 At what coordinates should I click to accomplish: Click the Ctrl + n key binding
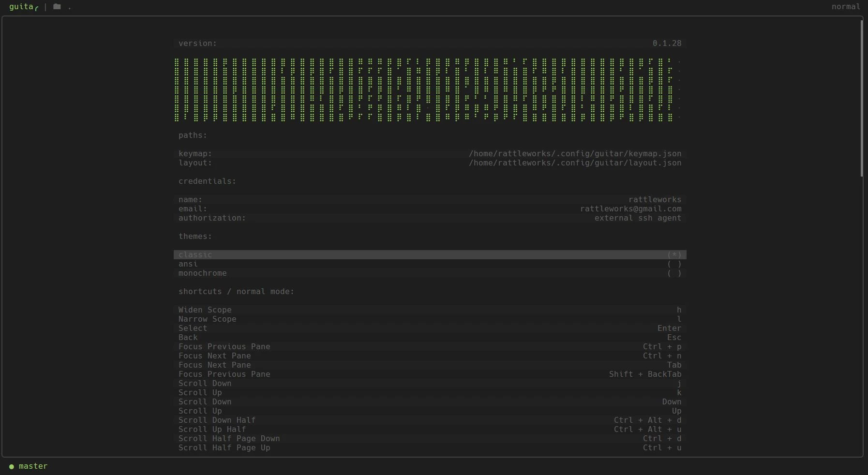coord(662,356)
